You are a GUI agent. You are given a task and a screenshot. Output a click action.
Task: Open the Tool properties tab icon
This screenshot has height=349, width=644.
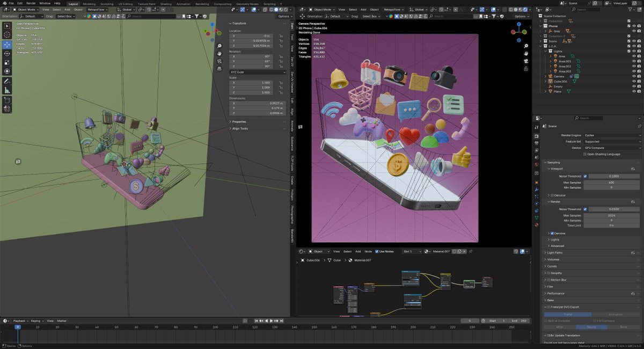(x=537, y=127)
